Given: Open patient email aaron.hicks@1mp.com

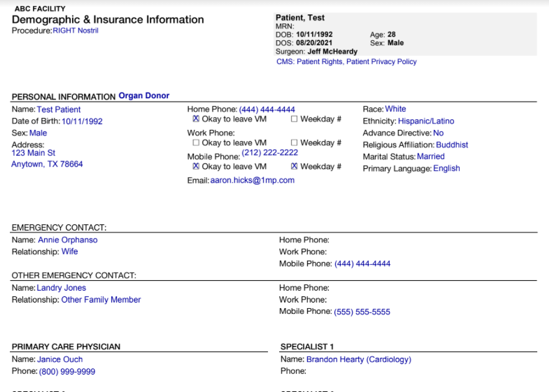Looking at the screenshot, I should [x=253, y=180].
